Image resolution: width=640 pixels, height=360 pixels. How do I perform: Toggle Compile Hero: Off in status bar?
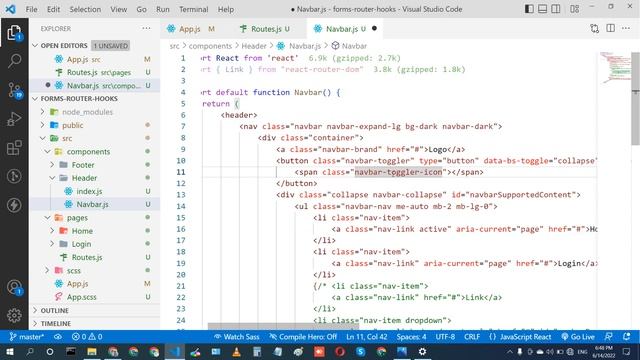303,337
